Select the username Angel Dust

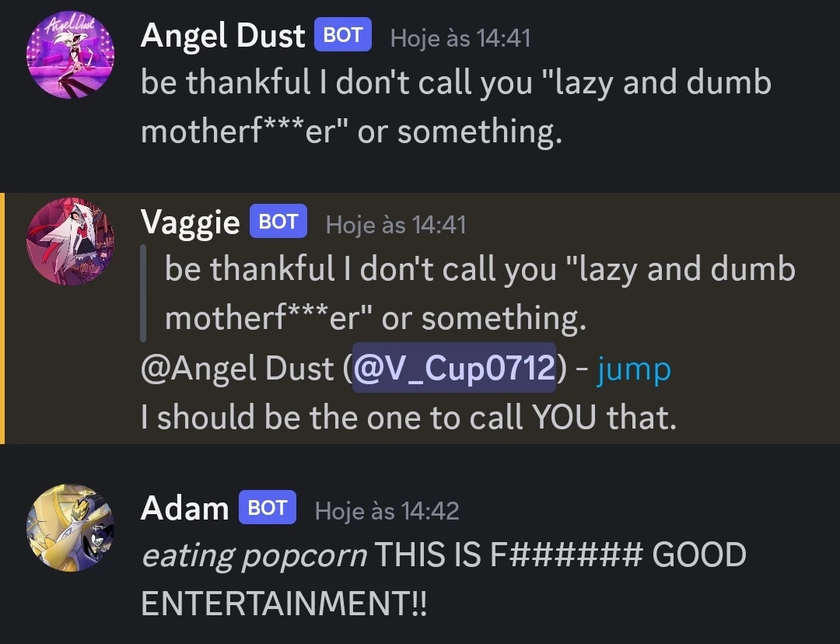(x=222, y=35)
